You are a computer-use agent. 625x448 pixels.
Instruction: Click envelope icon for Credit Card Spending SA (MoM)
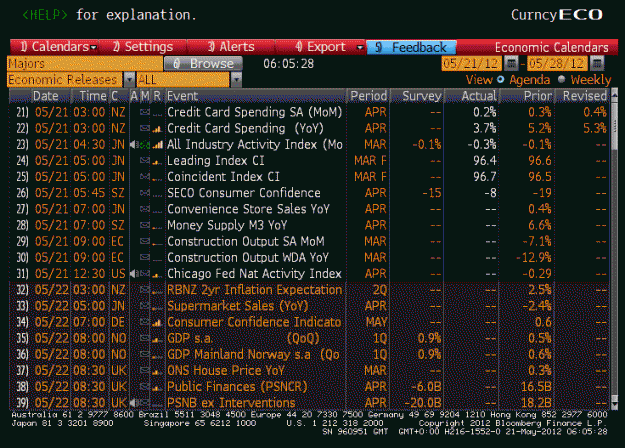pos(145,112)
